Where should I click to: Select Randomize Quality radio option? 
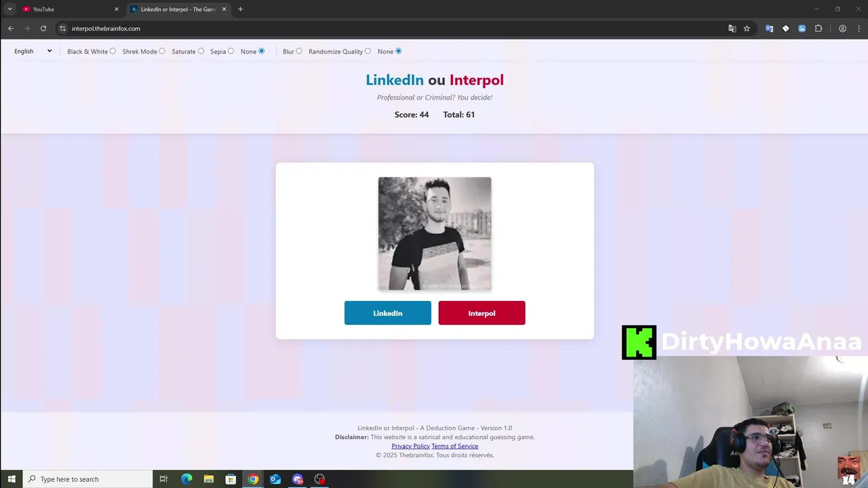point(368,51)
